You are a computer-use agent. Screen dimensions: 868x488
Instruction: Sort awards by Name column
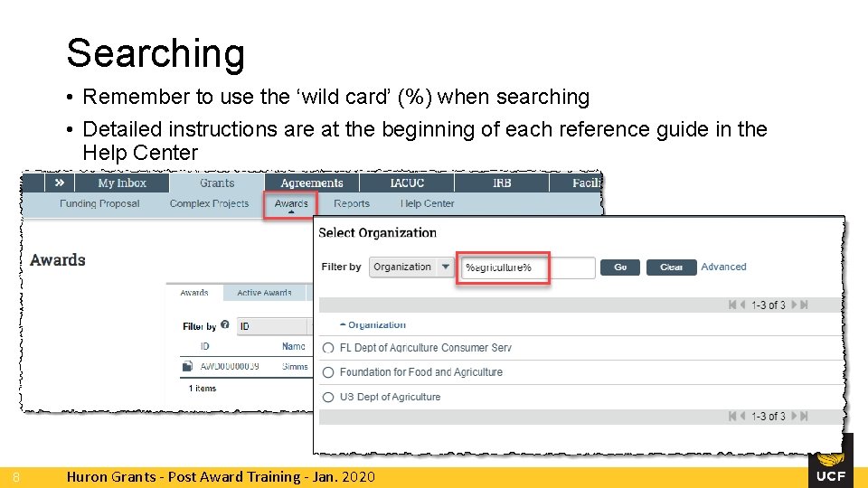click(x=293, y=346)
